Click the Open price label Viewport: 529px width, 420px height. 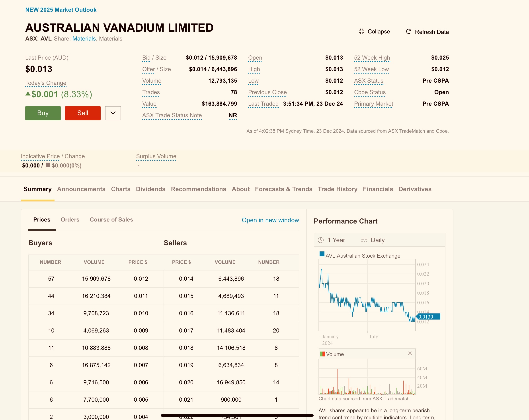pos(255,58)
